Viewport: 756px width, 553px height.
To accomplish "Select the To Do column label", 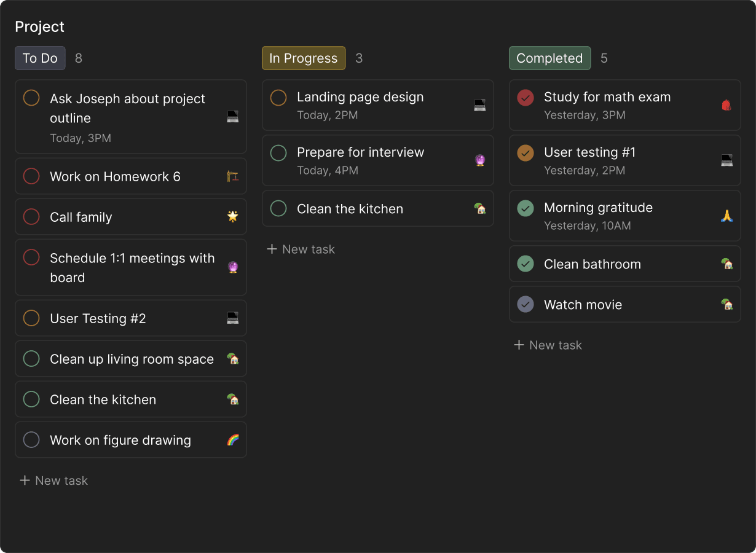I will click(x=40, y=58).
